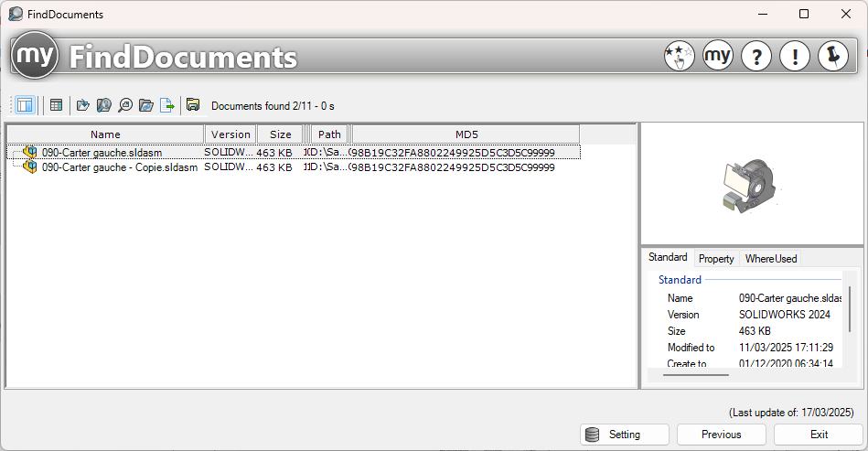Click the Exit button
Image resolution: width=868 pixels, height=451 pixels.
819,435
